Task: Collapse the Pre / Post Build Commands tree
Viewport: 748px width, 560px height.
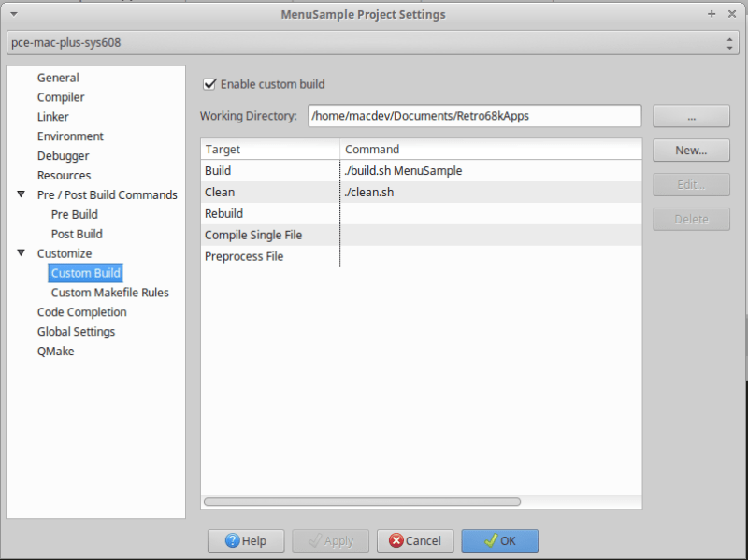Action: pyautogui.click(x=21, y=194)
